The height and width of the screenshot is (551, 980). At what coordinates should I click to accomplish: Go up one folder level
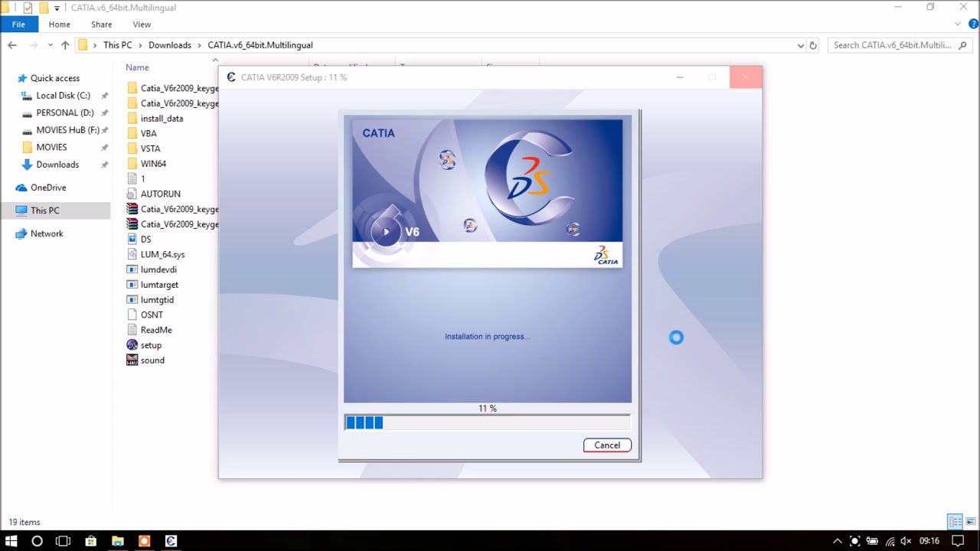65,45
